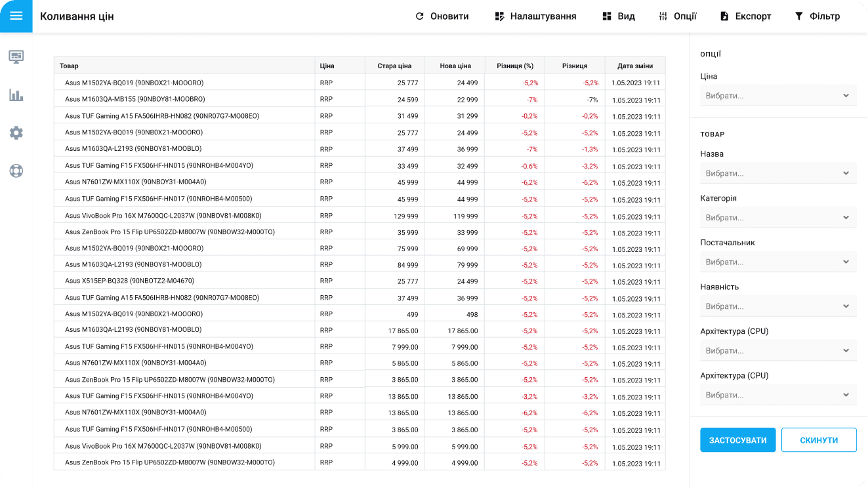Click the Оновити refresh icon
Screen dimensions: 868x488
pyautogui.click(x=420, y=16)
